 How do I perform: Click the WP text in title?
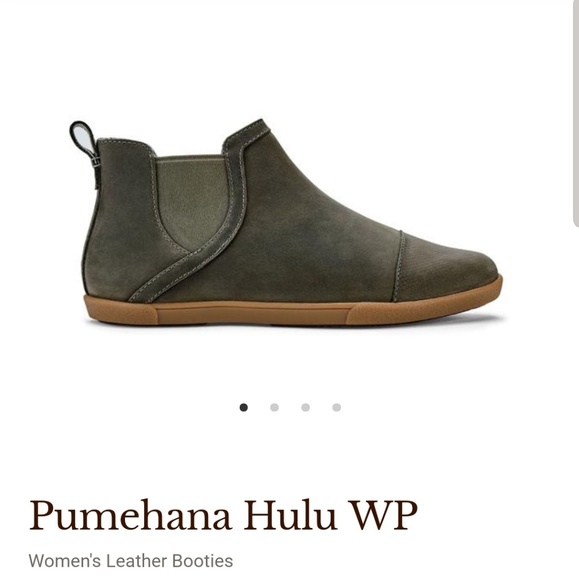(x=383, y=515)
